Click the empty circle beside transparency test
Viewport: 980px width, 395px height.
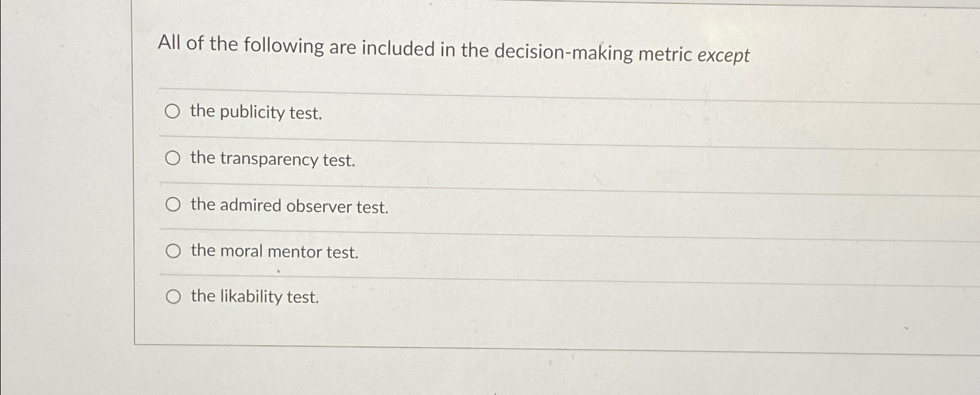(173, 159)
